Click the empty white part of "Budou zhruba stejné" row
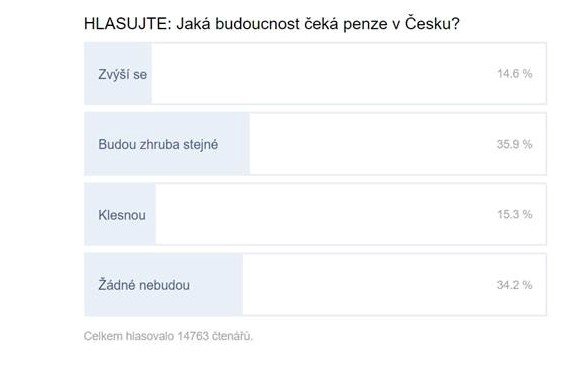 (372, 144)
